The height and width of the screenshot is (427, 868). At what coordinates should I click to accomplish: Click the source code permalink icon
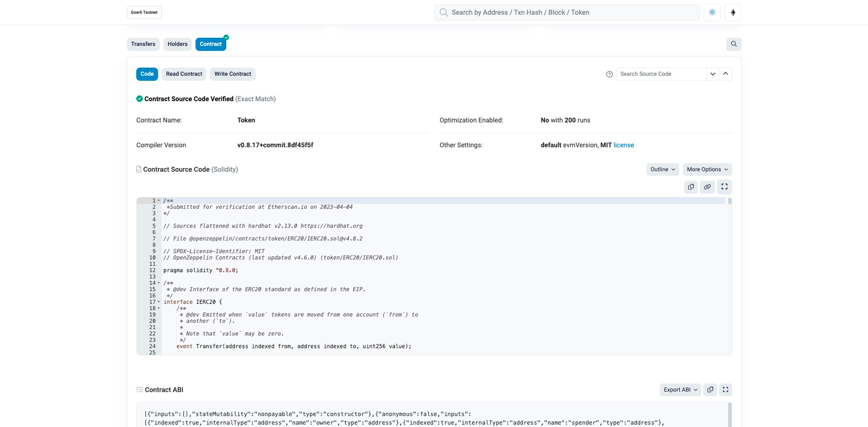[x=707, y=187]
